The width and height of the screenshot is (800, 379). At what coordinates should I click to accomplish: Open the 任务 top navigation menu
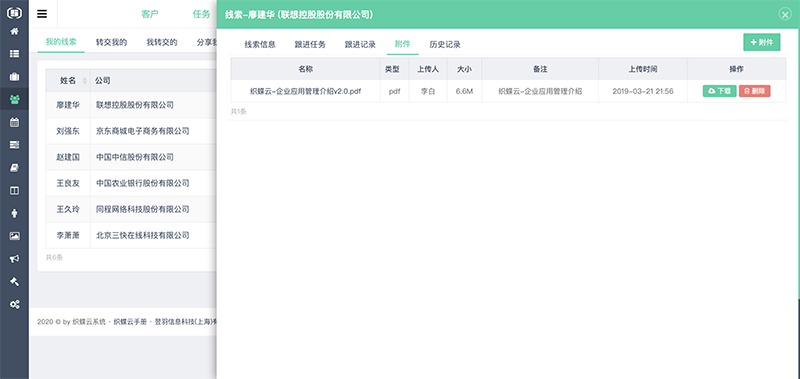tap(201, 14)
